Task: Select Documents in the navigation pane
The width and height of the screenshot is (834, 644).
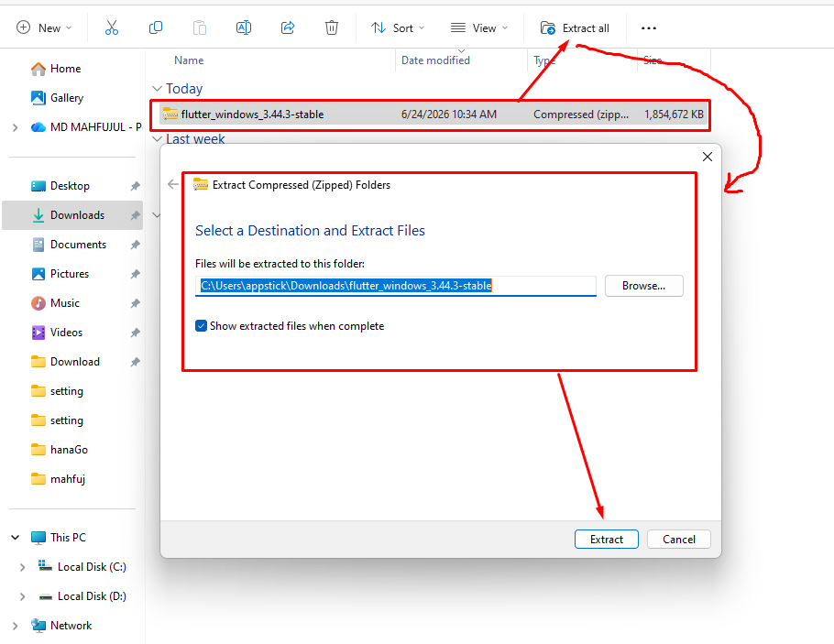Action: pos(78,245)
